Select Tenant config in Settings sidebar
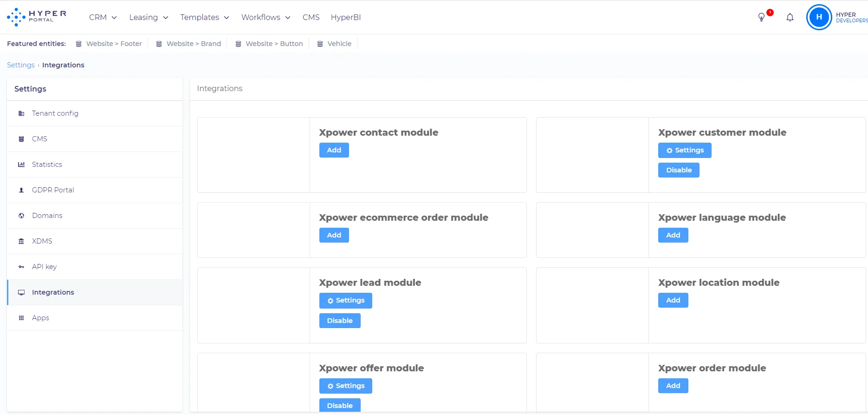 click(95, 113)
